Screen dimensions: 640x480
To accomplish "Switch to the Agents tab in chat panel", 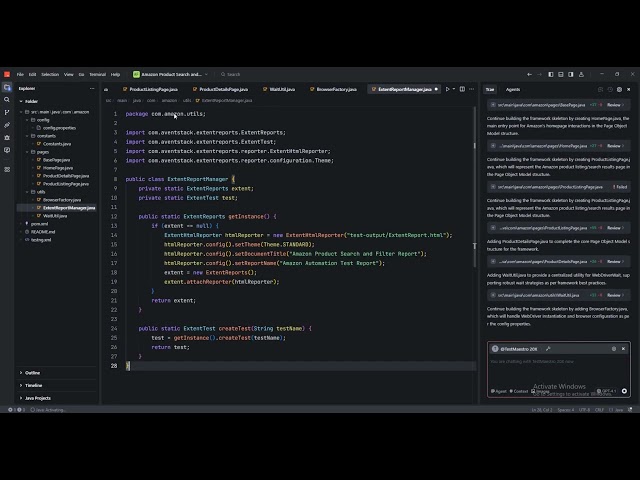I will click(x=513, y=89).
